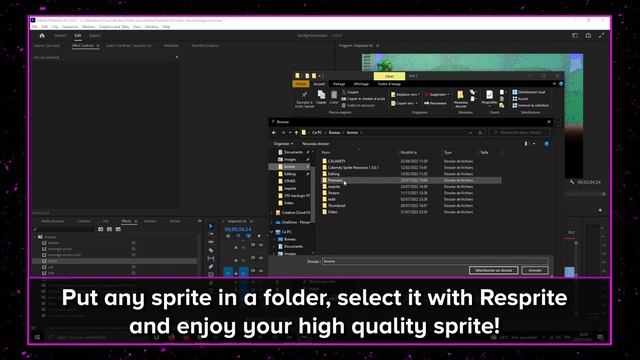
Task: Open the Premiere Home screen icon
Action: [x=42, y=36]
